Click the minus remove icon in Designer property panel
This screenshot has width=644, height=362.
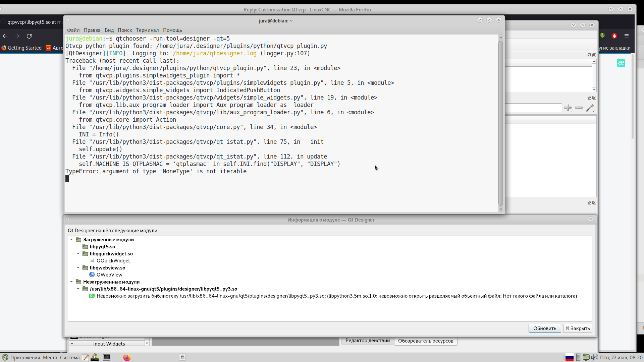point(579,108)
